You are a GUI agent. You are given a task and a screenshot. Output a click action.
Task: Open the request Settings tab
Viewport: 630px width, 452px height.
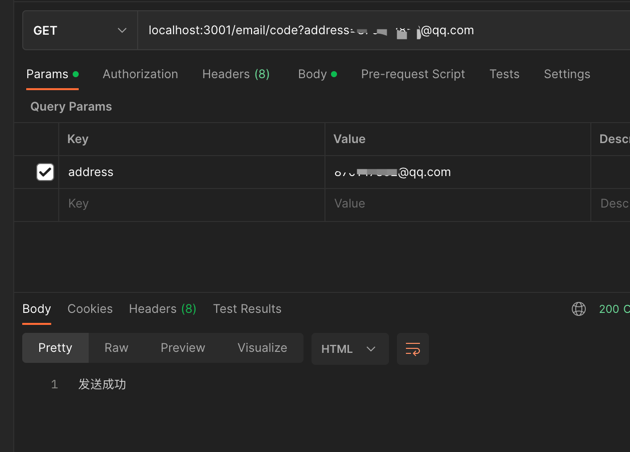coord(566,74)
